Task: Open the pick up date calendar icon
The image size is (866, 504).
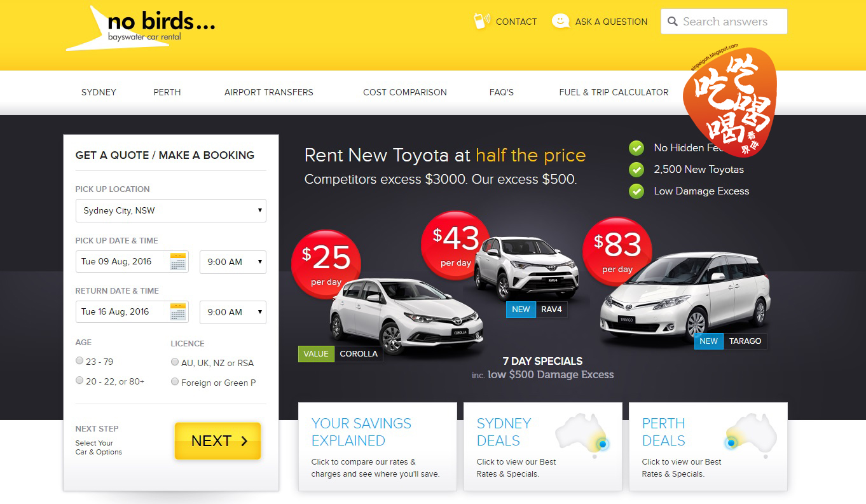Action: 179,261
